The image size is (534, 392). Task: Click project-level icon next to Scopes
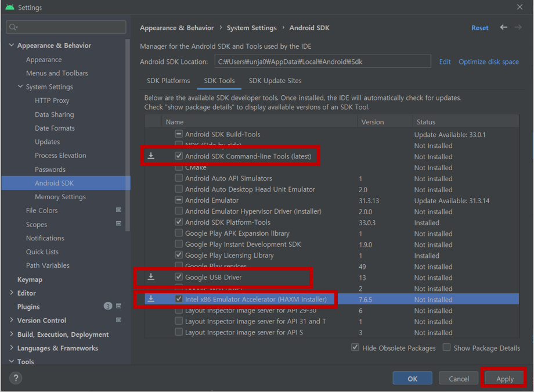click(118, 224)
